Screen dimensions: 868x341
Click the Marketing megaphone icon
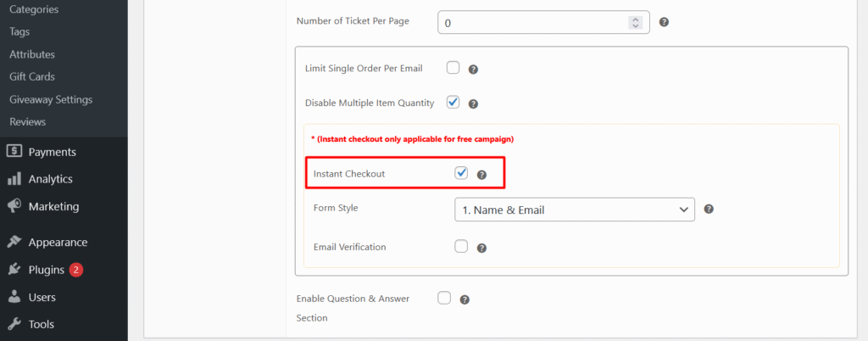pos(14,206)
